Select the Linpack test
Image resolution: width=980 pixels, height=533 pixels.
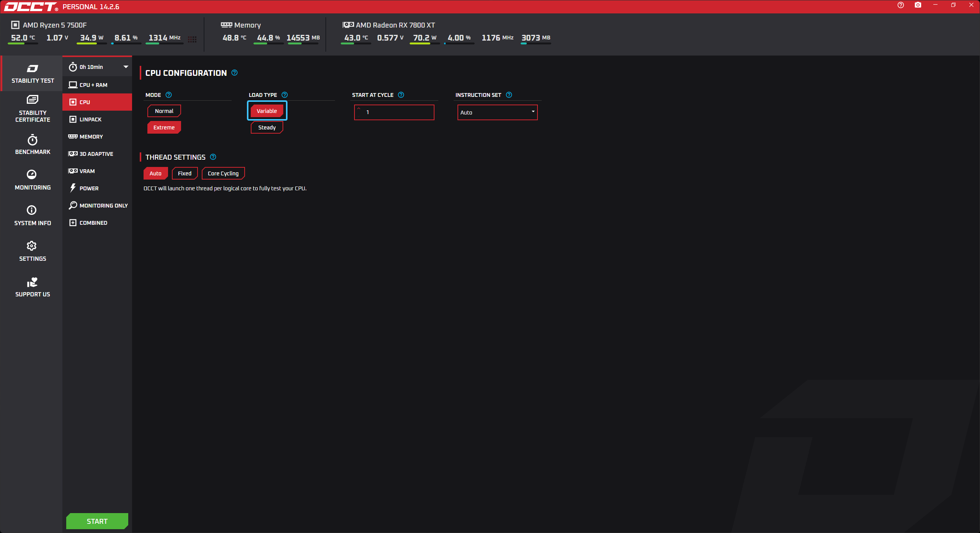coord(90,119)
